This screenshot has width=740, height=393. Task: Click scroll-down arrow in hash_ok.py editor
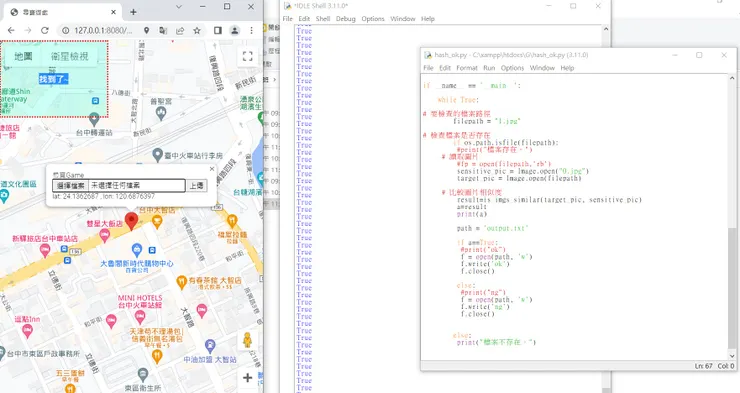coord(732,356)
